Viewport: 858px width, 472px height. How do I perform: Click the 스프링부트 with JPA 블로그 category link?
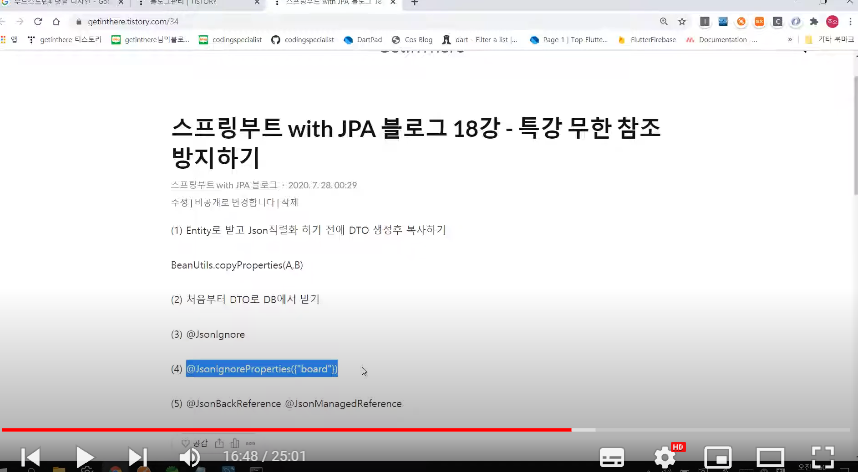[x=224, y=185]
